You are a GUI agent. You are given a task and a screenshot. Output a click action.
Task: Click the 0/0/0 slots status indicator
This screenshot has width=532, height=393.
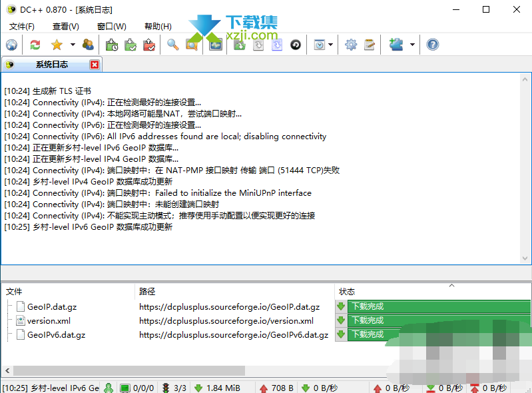coord(137,388)
